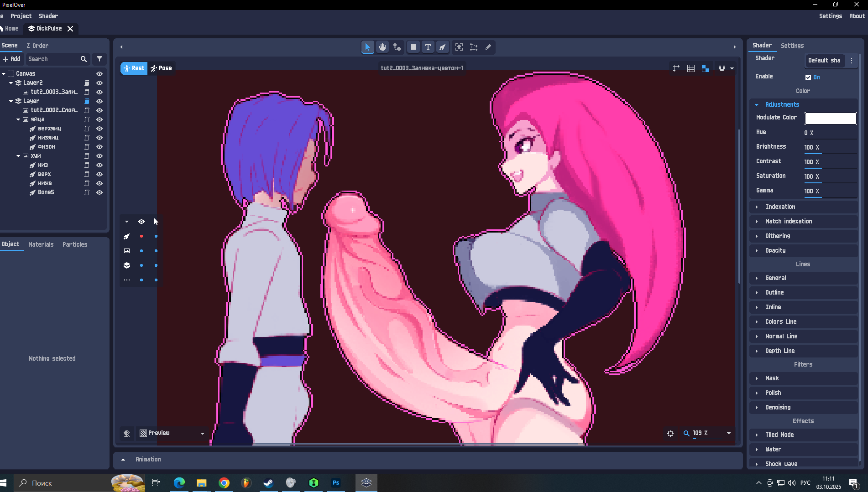Screen dimensions: 868x492
Task: Open the filter funnel in Scene panel
Action: (99, 59)
